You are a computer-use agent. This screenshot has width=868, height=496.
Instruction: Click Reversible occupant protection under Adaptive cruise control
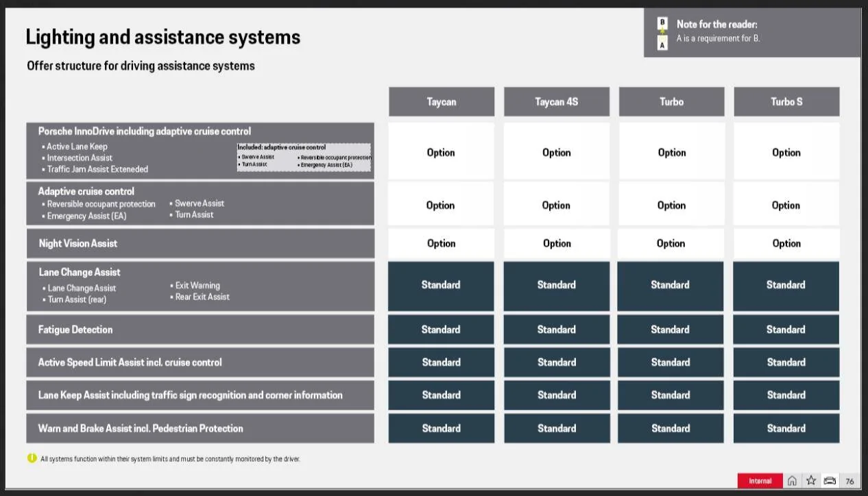click(99, 204)
